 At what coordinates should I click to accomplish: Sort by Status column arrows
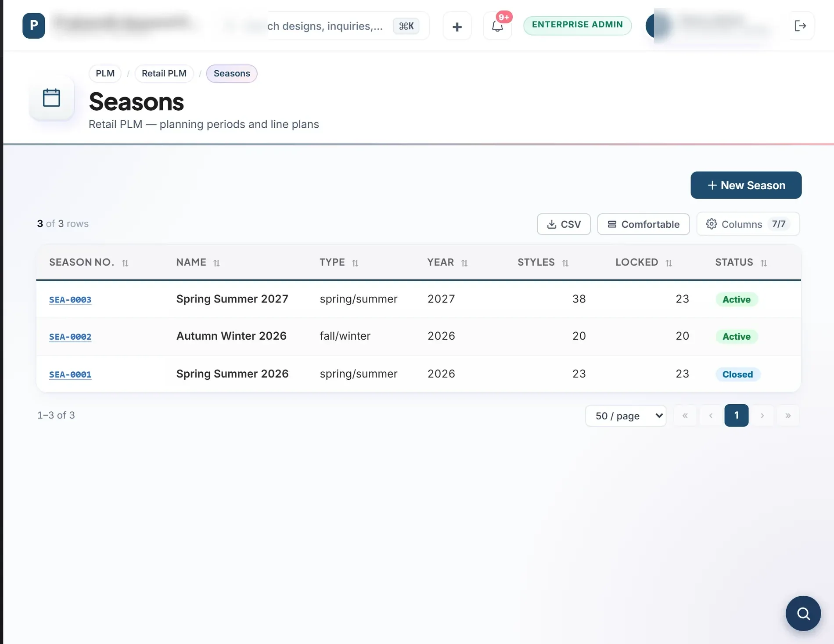[x=764, y=263]
